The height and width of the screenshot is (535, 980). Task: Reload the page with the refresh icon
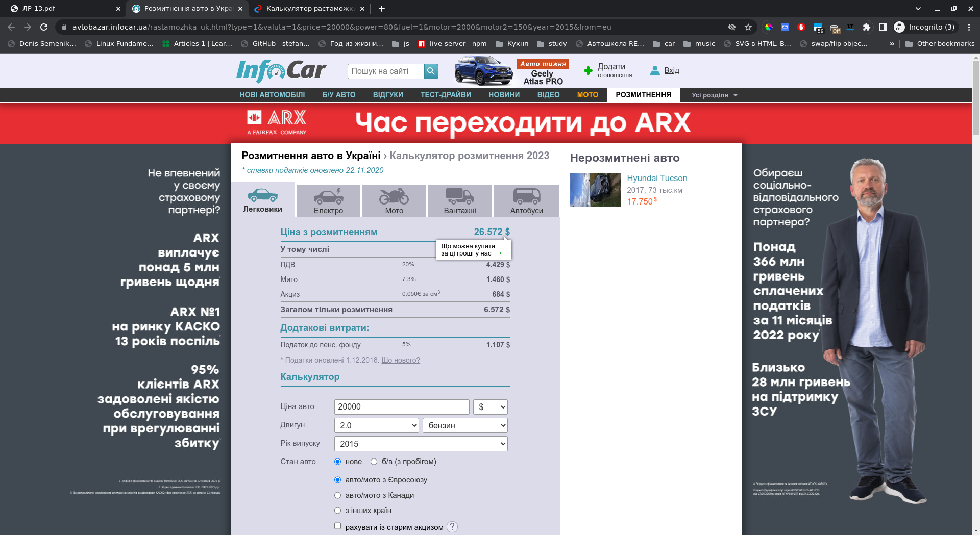pos(44,27)
